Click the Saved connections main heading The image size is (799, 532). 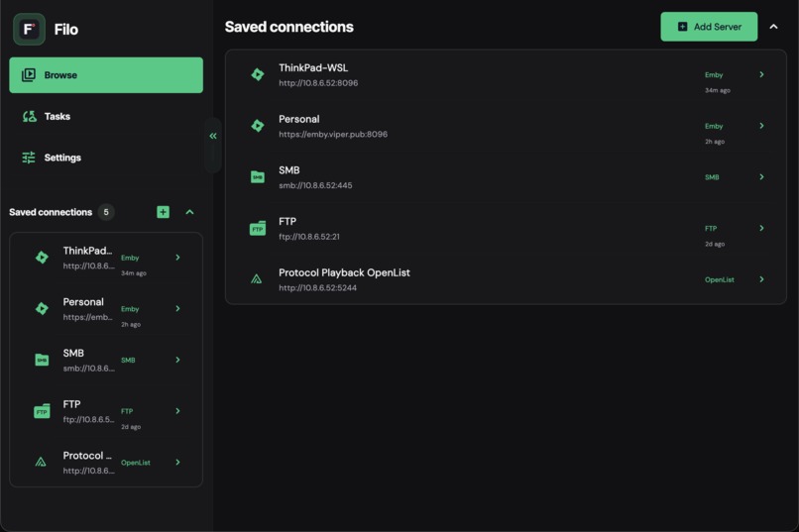click(288, 27)
